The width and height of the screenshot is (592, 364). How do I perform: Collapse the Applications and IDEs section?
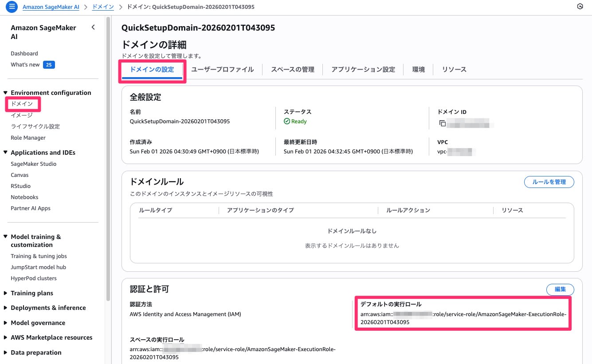(x=6, y=153)
